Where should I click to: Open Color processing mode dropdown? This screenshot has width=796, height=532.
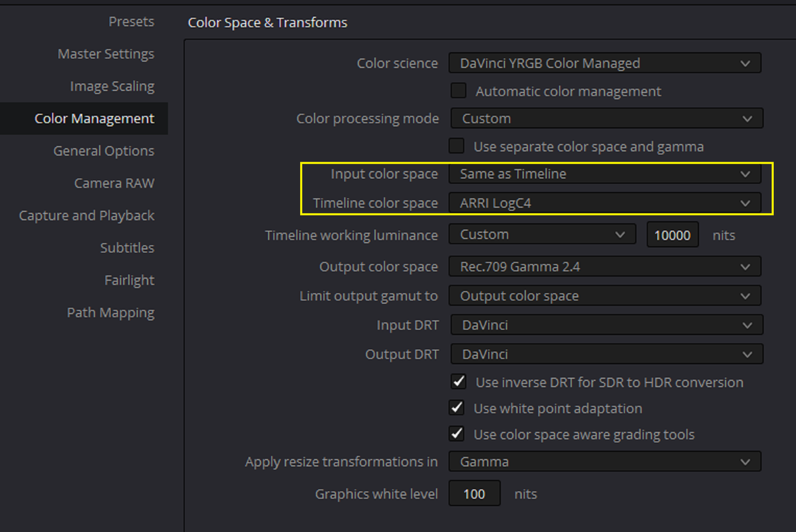(606, 118)
